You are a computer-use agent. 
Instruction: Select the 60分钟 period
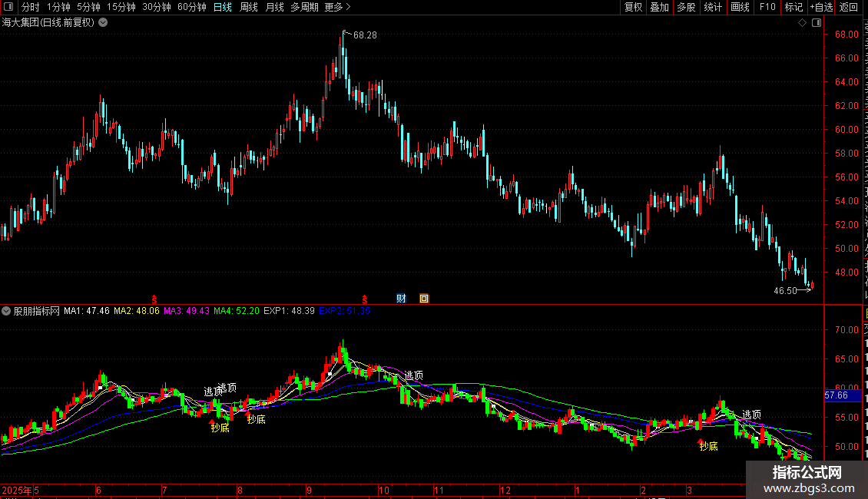click(x=192, y=7)
